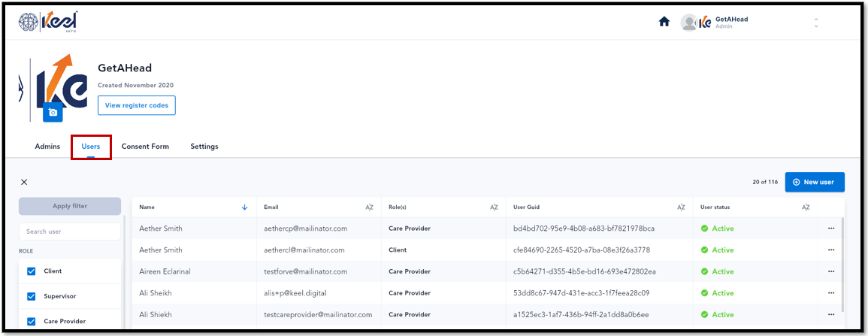Screen dimensions: 868x336
Task: Open actions menu for Ali Shiekh row
Action: 831,314
